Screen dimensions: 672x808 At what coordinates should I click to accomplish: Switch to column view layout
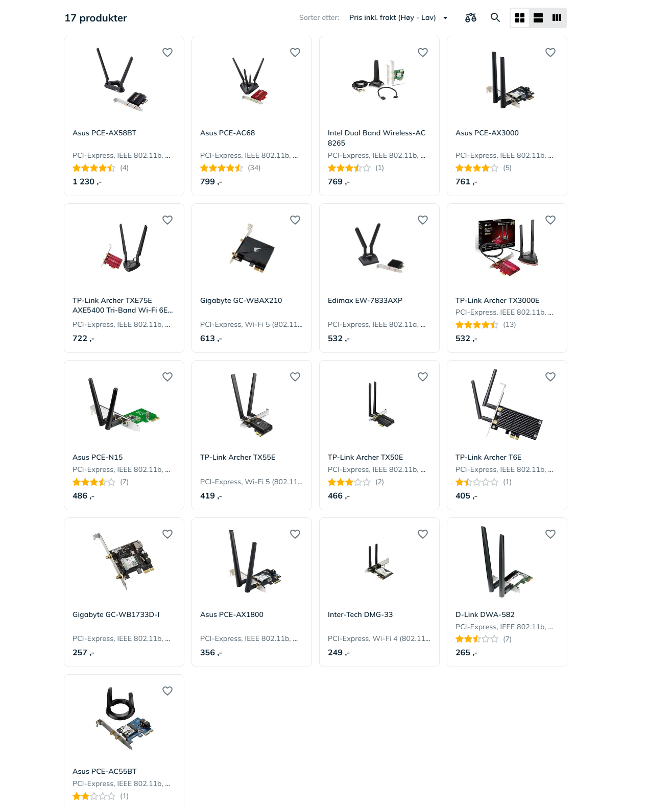557,18
